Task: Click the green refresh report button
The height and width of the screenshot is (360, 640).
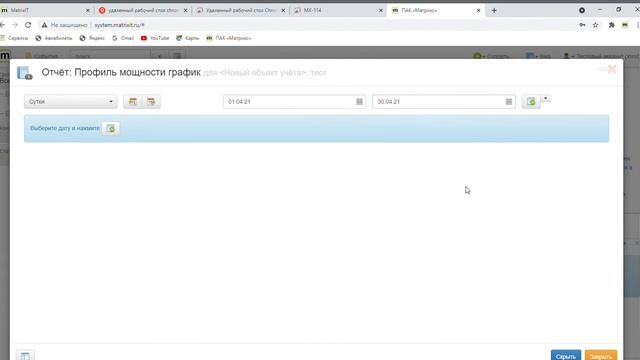Action: tap(531, 102)
